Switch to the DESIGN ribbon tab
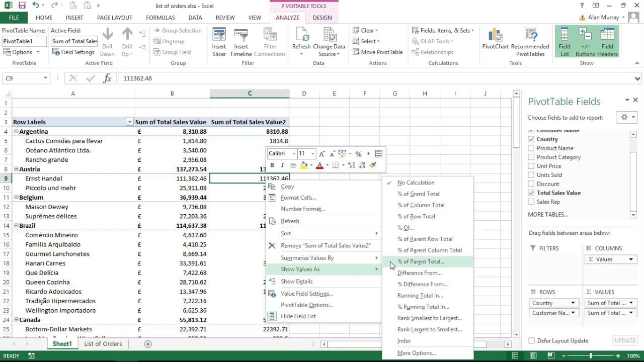The image size is (644, 362). click(x=322, y=17)
